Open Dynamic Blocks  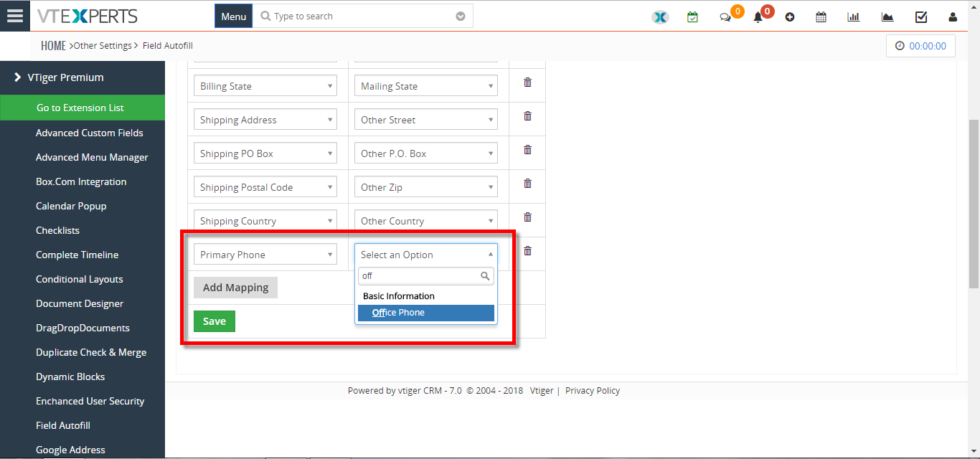(70, 377)
